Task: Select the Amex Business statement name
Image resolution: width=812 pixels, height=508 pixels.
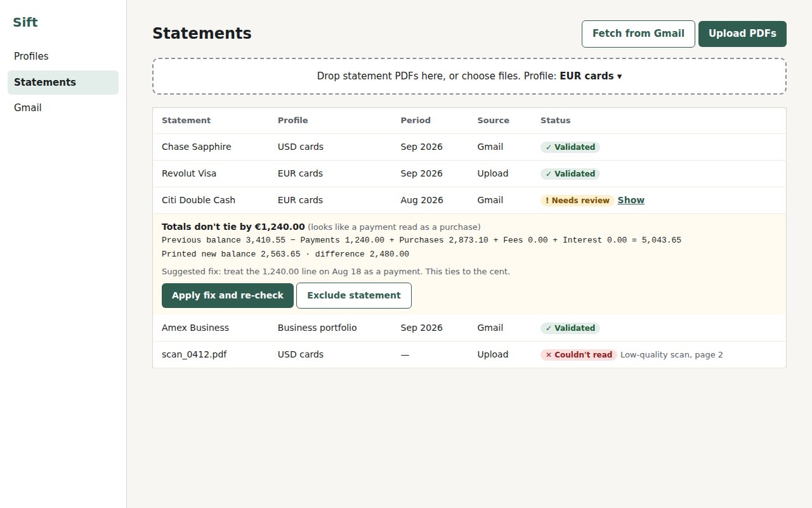Action: (195, 328)
